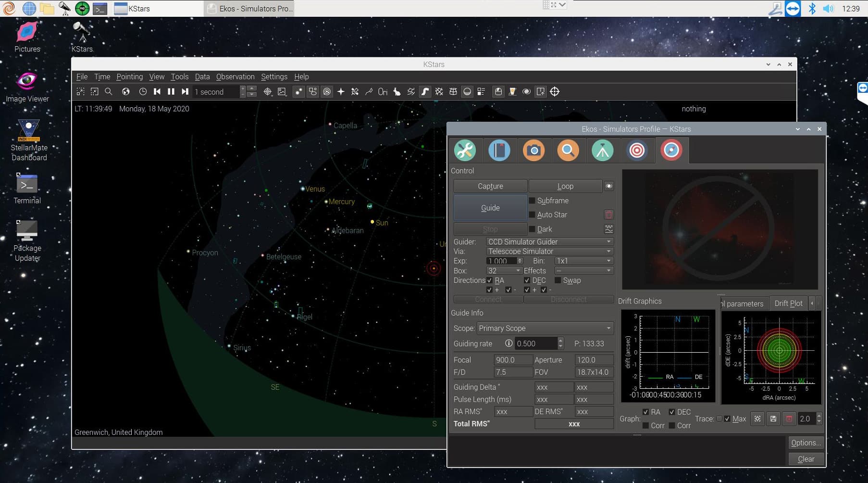
Task: Click the zoom magnifier in KStars toolbar
Action: tap(109, 91)
